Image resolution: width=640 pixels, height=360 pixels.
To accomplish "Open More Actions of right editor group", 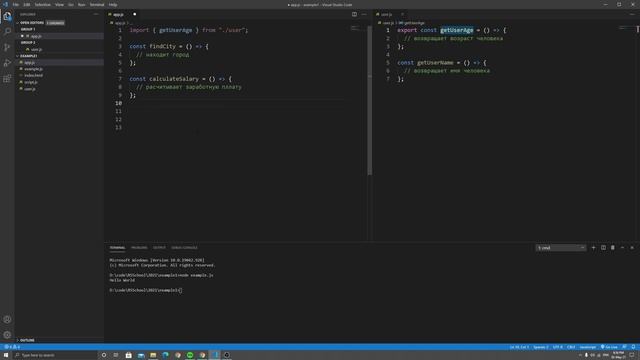I will click(x=632, y=14).
